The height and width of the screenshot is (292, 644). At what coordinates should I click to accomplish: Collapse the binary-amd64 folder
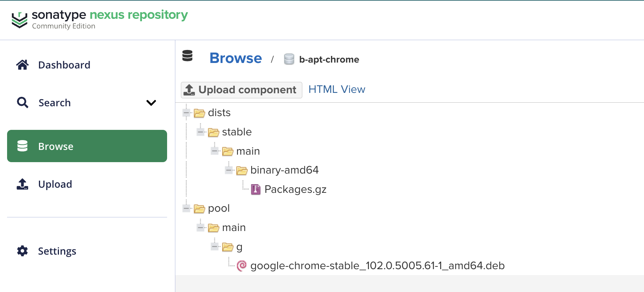(229, 170)
